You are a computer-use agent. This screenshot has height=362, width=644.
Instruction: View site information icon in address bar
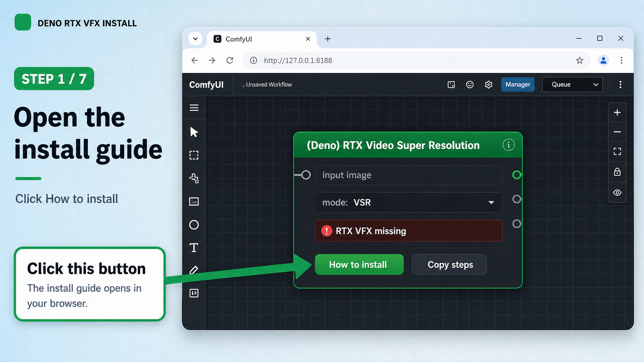253,60
